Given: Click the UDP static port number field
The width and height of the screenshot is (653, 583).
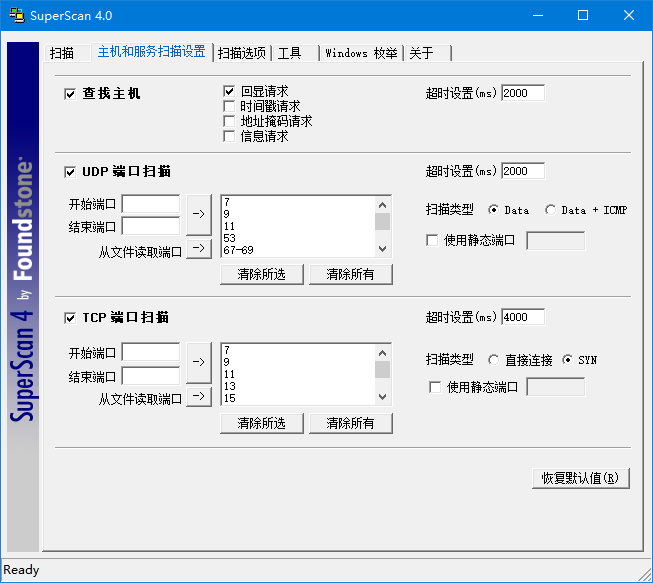Looking at the screenshot, I should [x=556, y=241].
